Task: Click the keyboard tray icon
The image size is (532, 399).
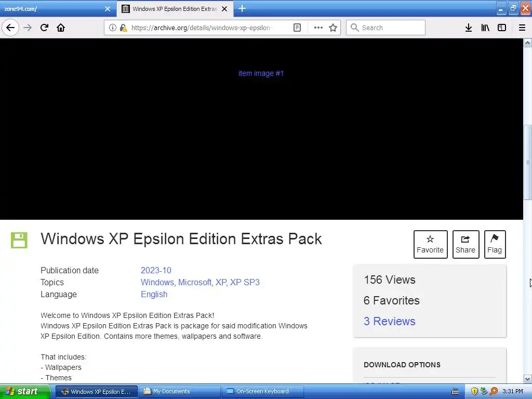Action: pos(455,392)
